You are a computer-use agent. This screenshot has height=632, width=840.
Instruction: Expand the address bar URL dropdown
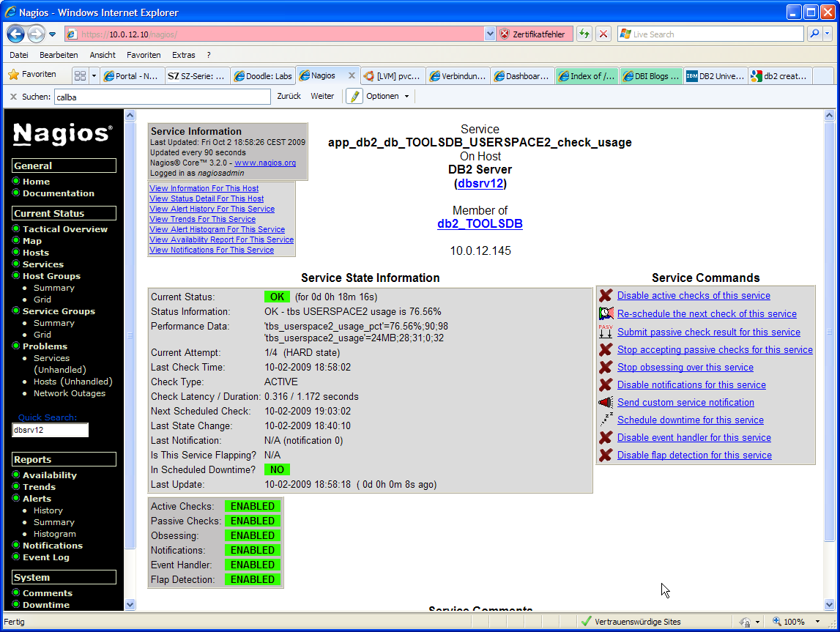click(490, 34)
